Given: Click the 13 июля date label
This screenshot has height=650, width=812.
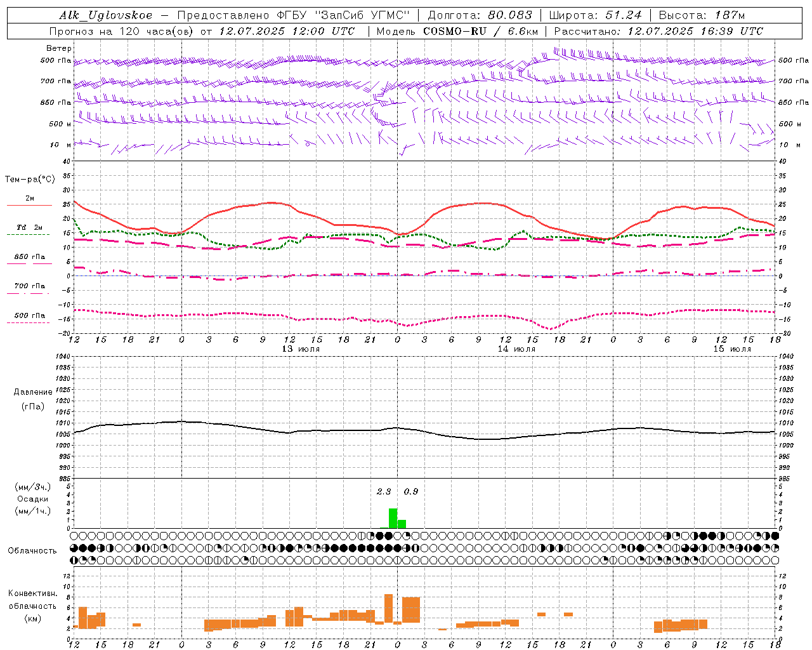Looking at the screenshot, I should (x=301, y=349).
